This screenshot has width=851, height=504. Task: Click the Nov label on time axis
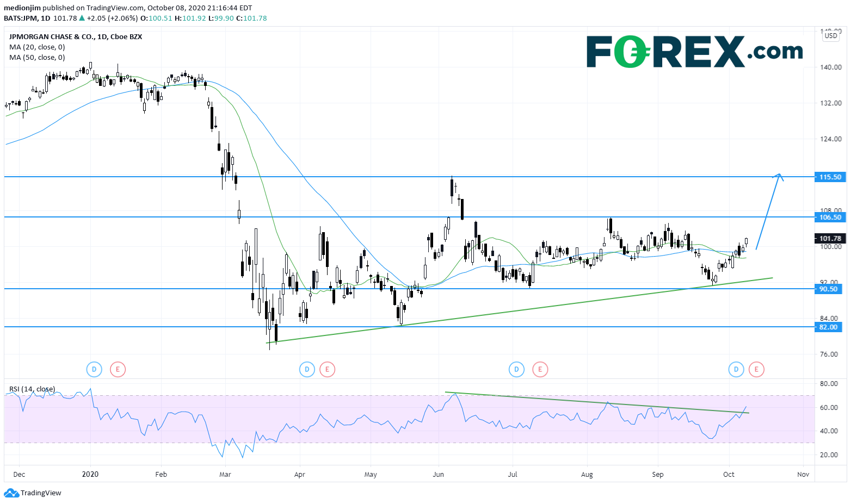[803, 475]
